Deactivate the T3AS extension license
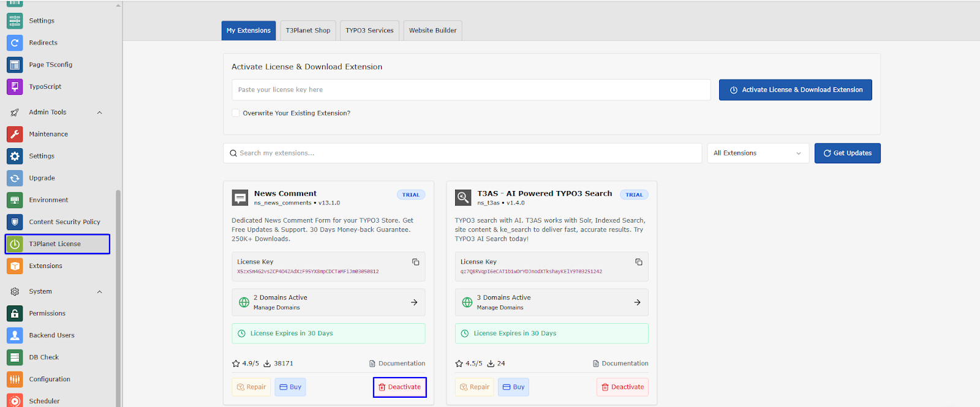Viewport: 980px width, 407px height. 622,387
